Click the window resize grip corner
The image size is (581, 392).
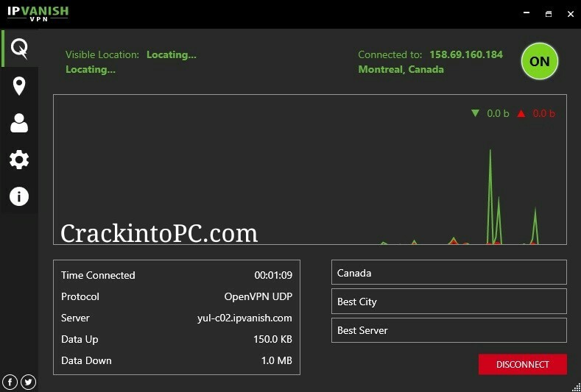(576, 387)
